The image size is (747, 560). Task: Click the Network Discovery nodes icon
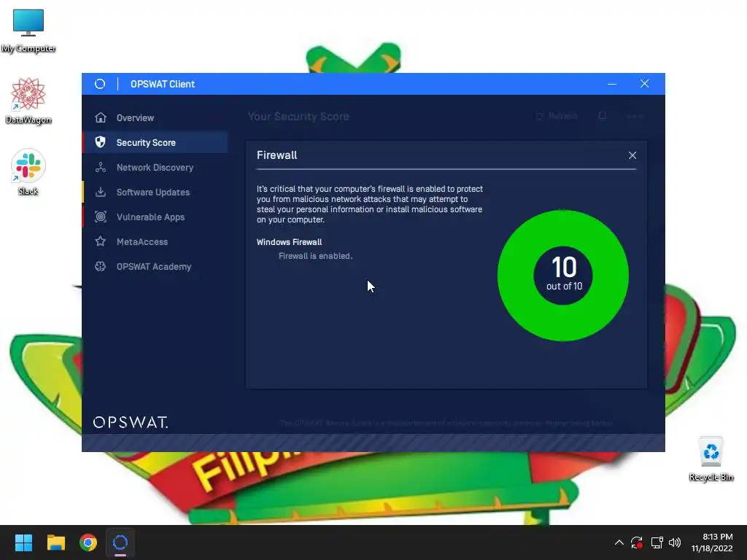[101, 167]
